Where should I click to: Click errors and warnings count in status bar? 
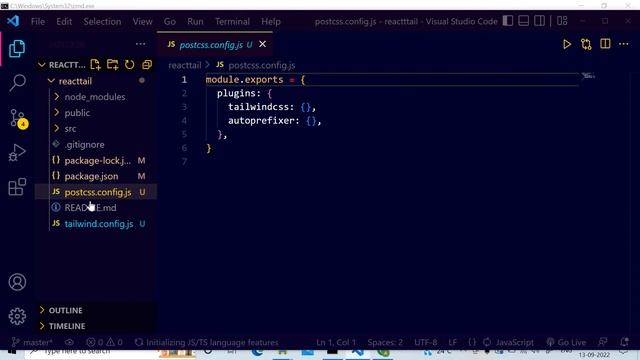point(104,342)
